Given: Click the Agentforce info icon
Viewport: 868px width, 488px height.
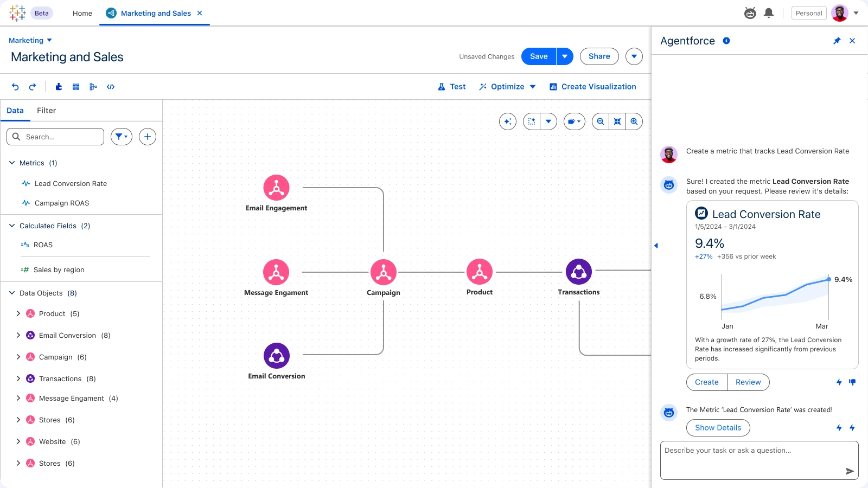Looking at the screenshot, I should click(726, 41).
